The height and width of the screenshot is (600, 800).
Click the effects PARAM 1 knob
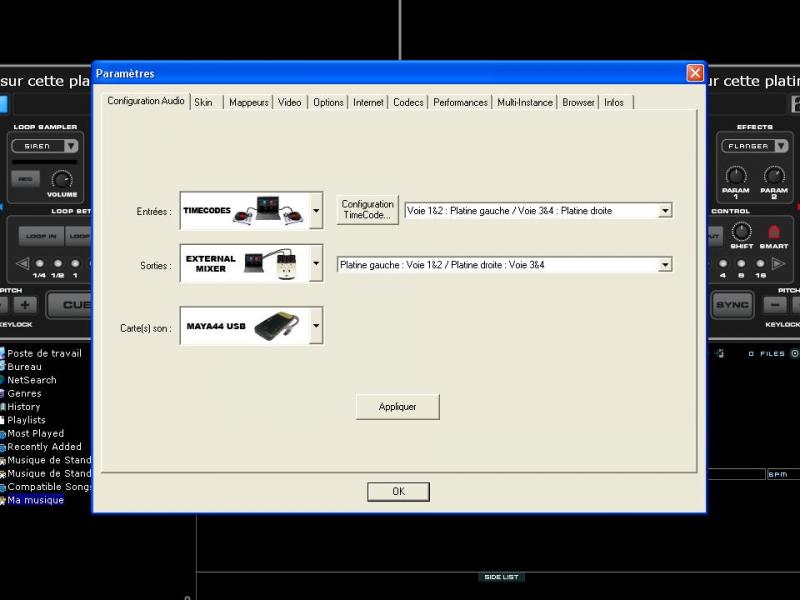[x=736, y=176]
